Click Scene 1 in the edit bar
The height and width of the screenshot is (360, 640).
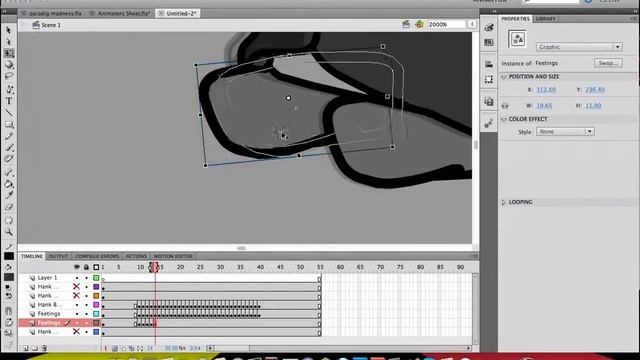pyautogui.click(x=51, y=25)
